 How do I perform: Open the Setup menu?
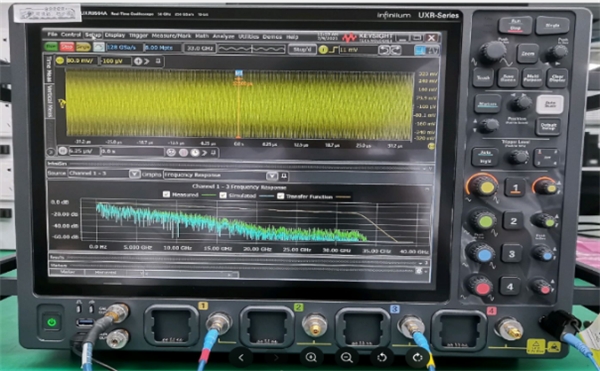pos(93,35)
